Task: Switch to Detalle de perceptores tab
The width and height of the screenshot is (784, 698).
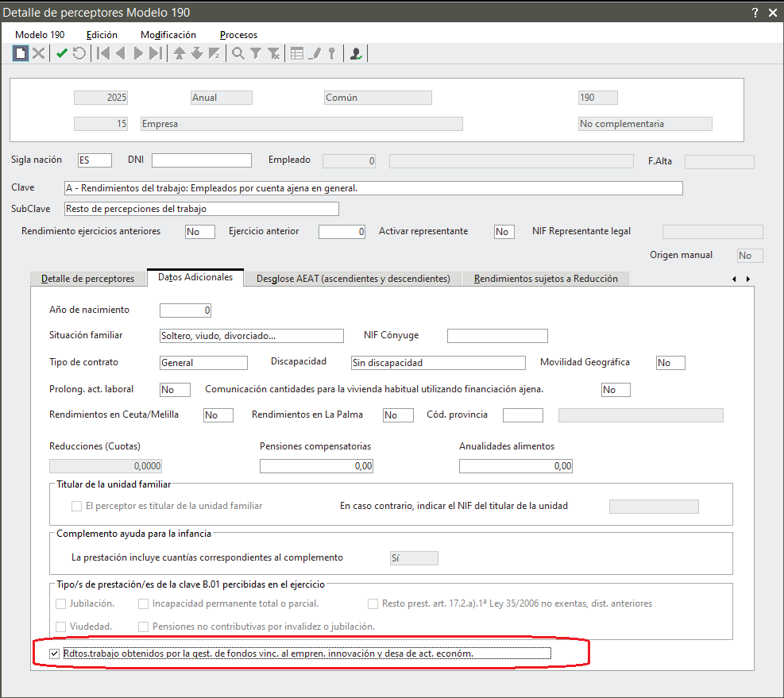Action: (x=87, y=279)
